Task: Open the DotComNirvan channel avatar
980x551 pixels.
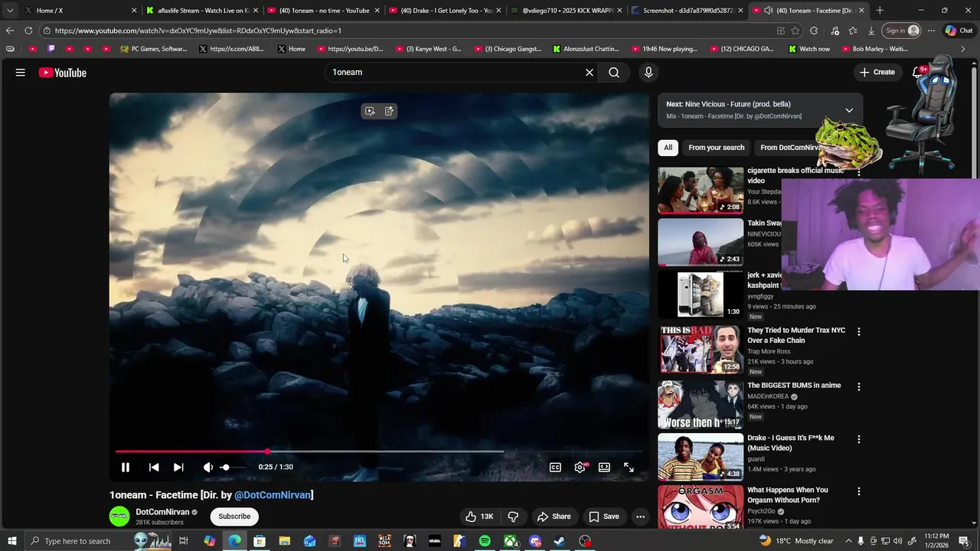Action: 119,517
